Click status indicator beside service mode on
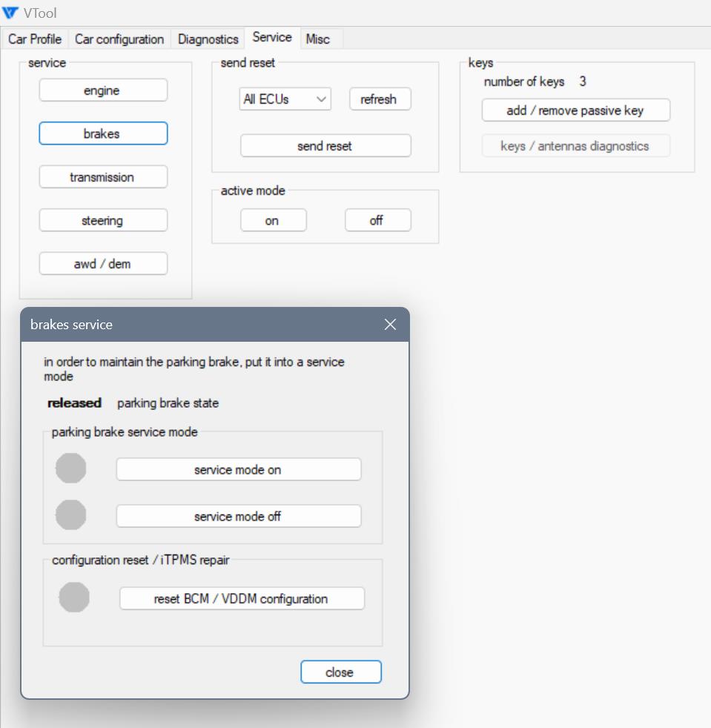The image size is (711, 728). coord(71,469)
